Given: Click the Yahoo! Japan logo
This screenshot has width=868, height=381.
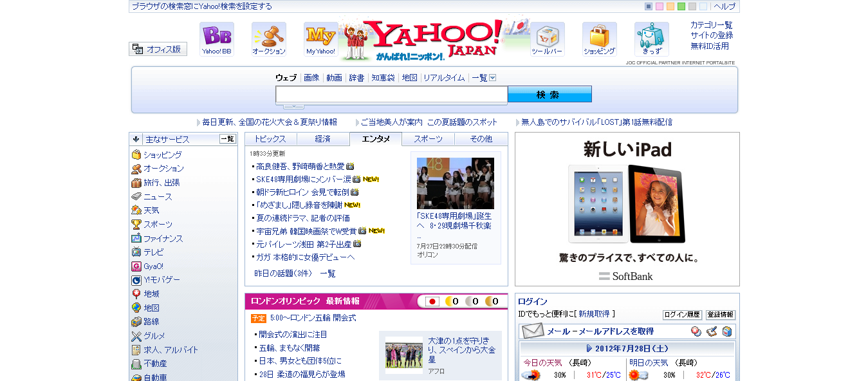Looking at the screenshot, I should (434, 39).
